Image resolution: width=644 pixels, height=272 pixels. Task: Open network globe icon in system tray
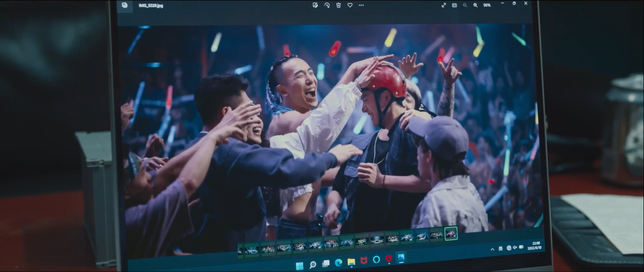pos(508,248)
